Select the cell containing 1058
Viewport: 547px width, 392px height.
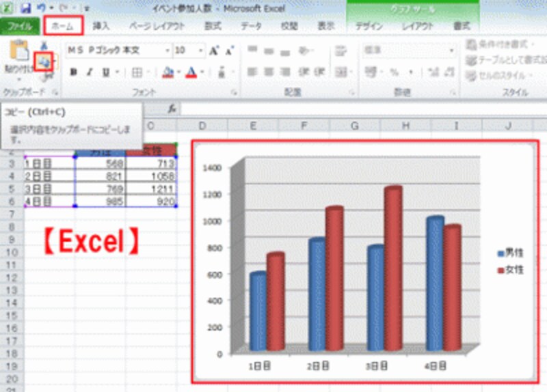[x=151, y=176]
